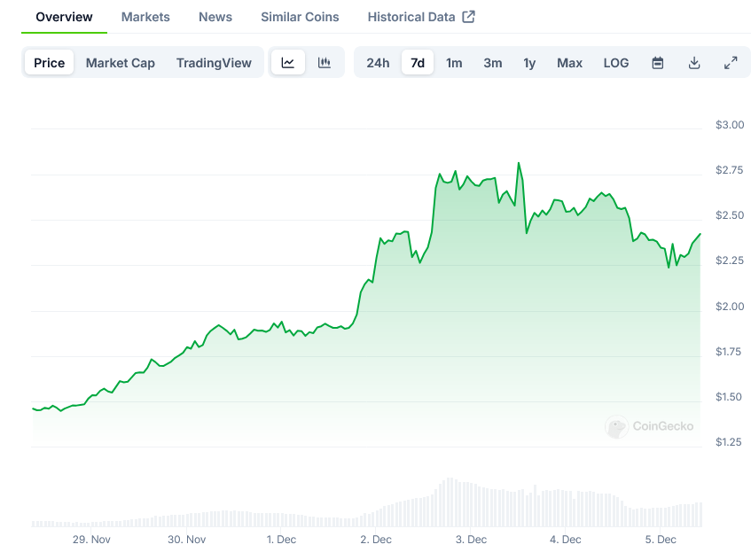
Task: Click the price peak on 3 Dec
Action: 519,163
